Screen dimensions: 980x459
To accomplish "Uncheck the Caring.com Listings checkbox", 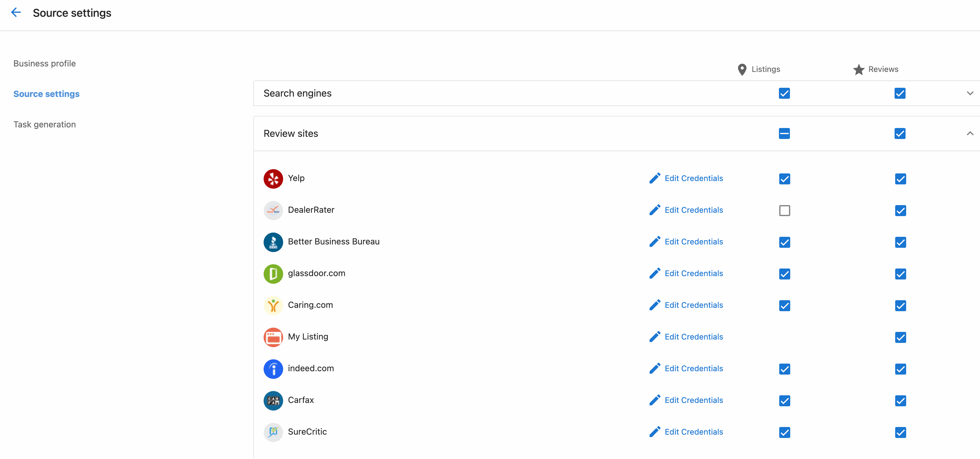I will point(784,306).
